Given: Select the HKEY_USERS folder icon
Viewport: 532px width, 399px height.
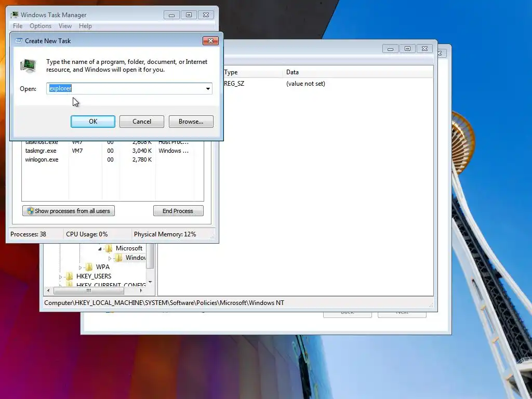Looking at the screenshot, I should [x=70, y=276].
